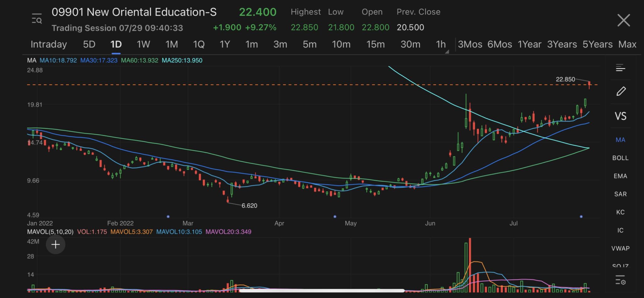
Task: Close the chart with the X button
Action: point(624,20)
